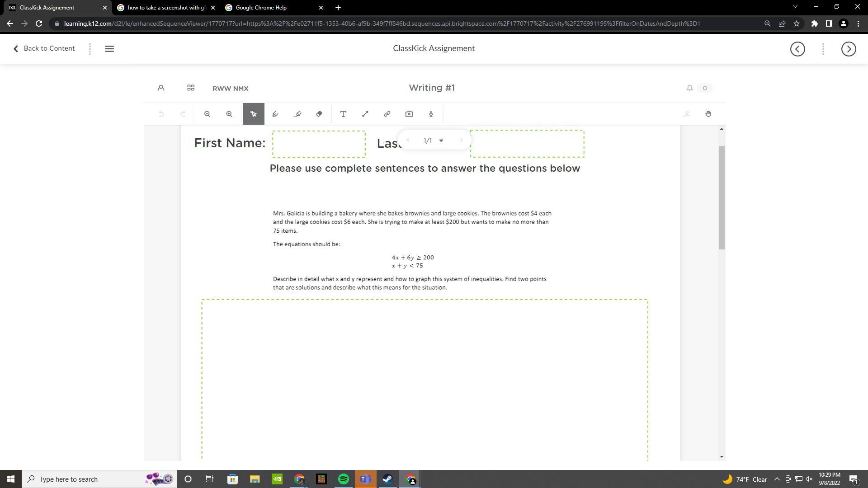This screenshot has height=488, width=868.
Task: Open the hamburger table of contents menu
Action: (109, 49)
